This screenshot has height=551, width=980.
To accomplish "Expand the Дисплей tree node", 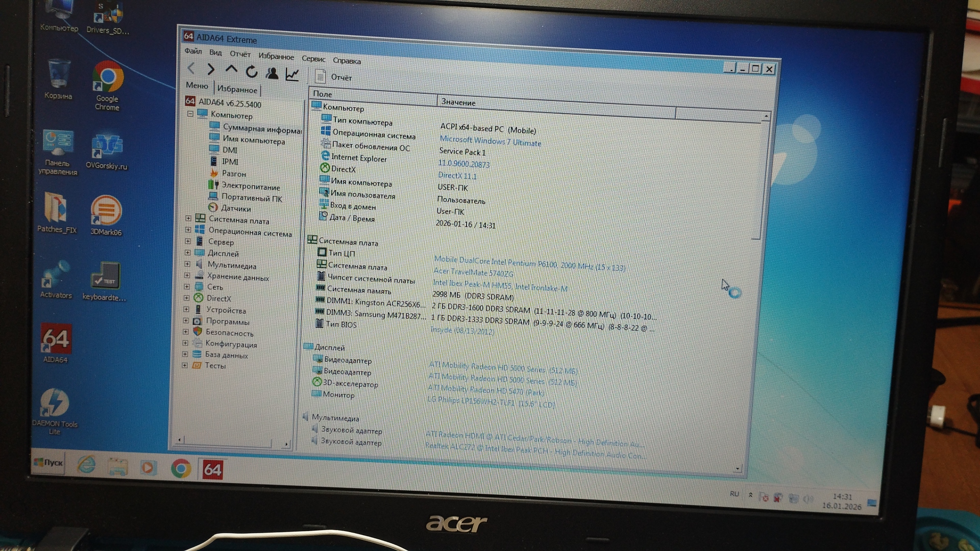I will point(187,253).
